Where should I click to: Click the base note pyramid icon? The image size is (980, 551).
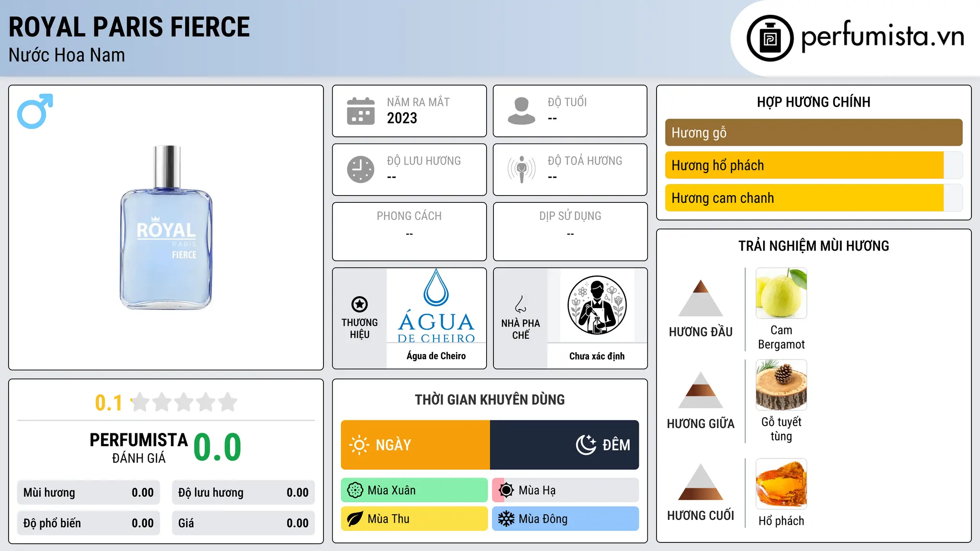pyautogui.click(x=701, y=482)
